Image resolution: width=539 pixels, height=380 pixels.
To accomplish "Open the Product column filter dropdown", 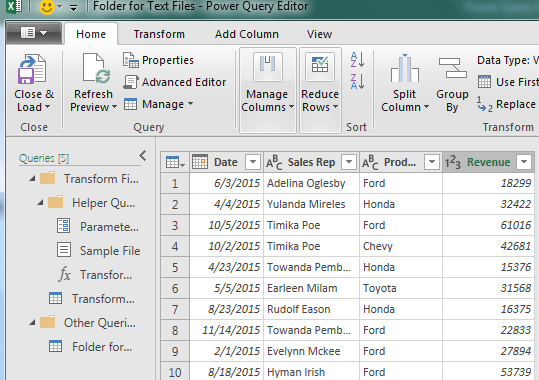I will coord(432,162).
